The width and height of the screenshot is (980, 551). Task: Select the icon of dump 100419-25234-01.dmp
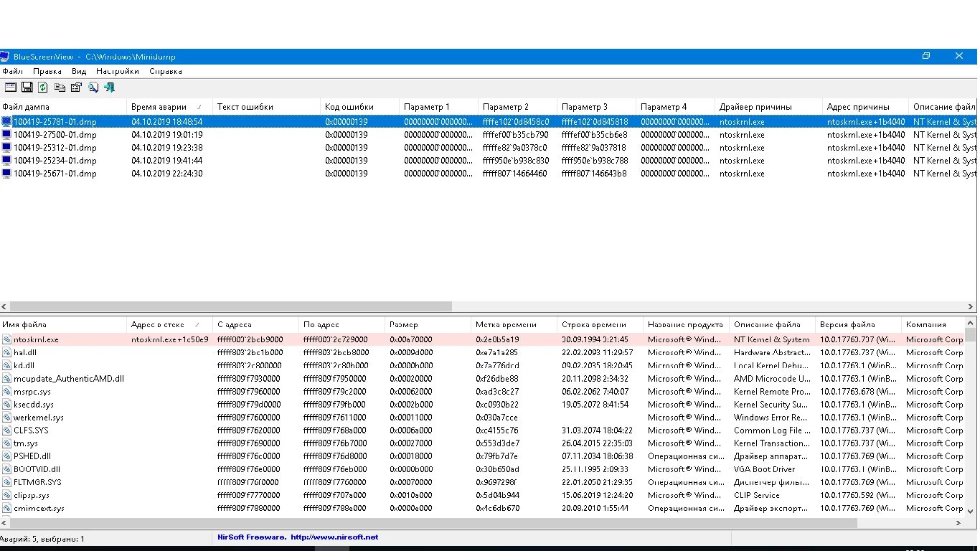(7, 161)
